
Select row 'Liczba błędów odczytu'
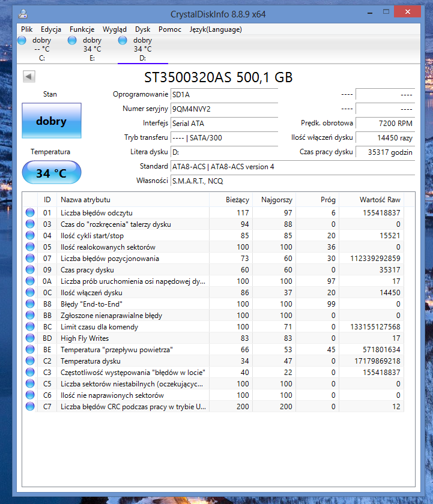[213, 213]
